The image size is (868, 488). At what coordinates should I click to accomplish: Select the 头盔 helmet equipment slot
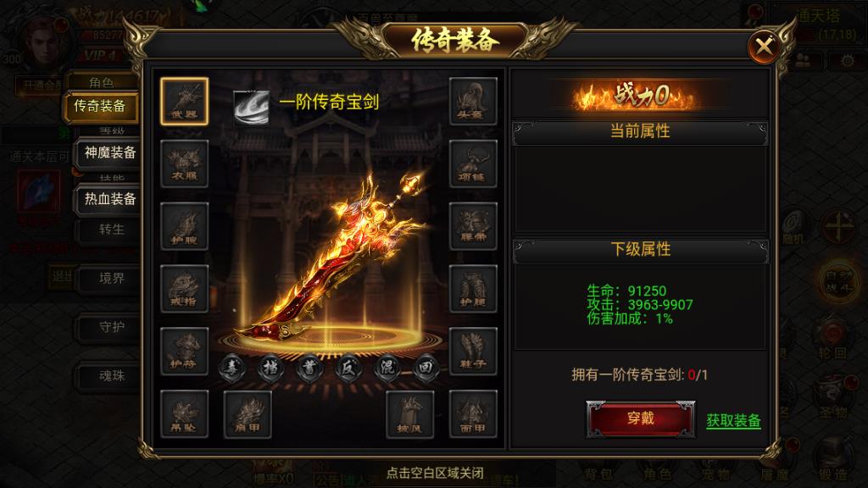473,102
